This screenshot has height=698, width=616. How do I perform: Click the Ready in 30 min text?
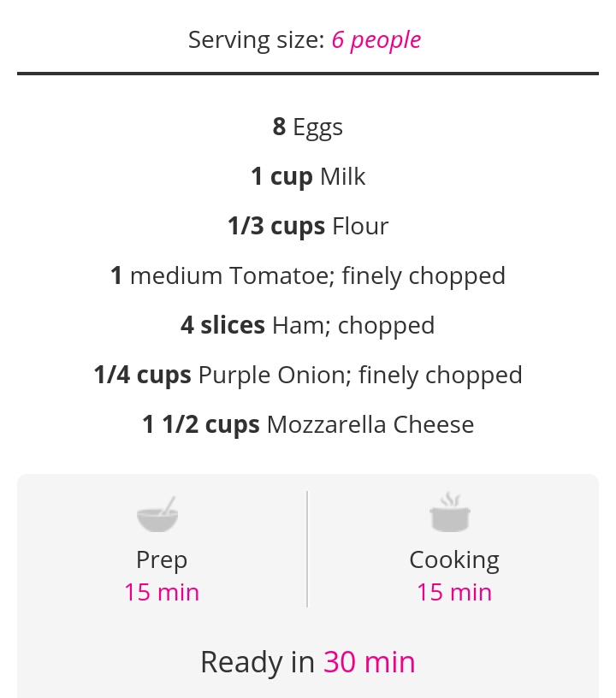click(308, 662)
